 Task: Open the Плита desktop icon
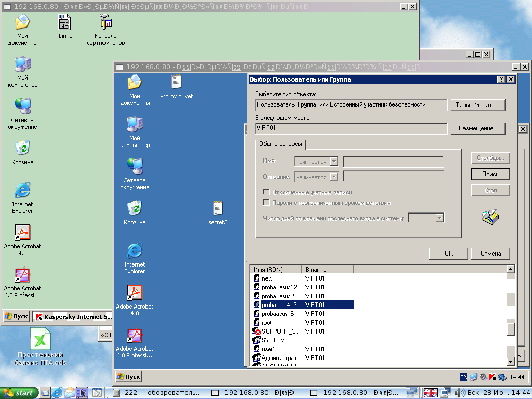tap(64, 23)
